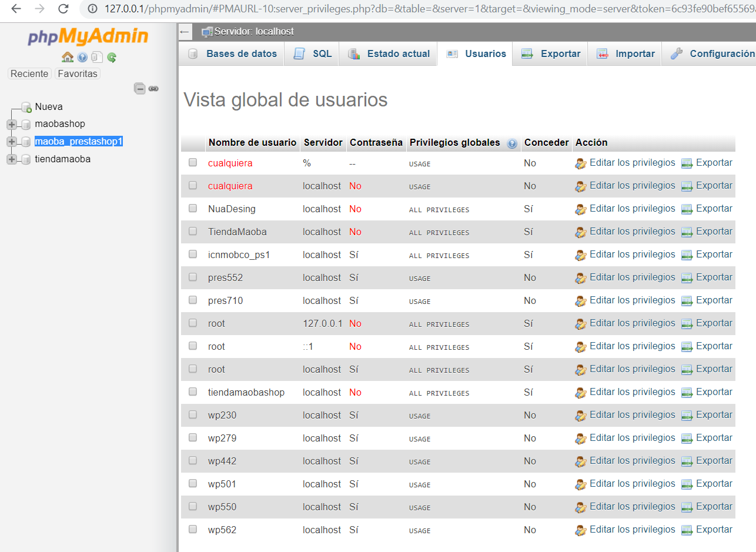This screenshot has width=756, height=552.
Task: Click the edit privileges icon for pres552
Action: 581,278
